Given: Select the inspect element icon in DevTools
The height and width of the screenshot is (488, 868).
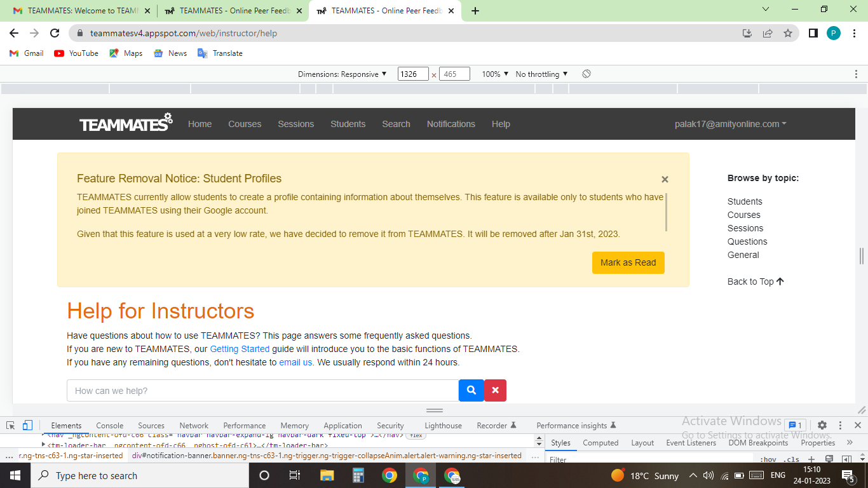Looking at the screenshot, I should pos(9,425).
